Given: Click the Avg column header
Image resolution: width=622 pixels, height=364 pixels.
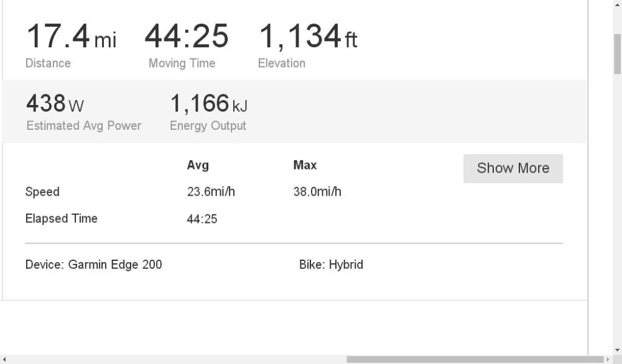Looking at the screenshot, I should tap(198, 165).
